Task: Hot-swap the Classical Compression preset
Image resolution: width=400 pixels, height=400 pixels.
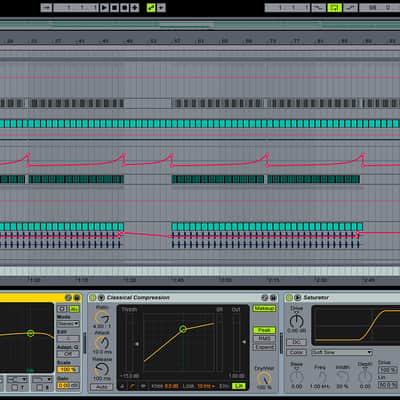Action: [265, 297]
